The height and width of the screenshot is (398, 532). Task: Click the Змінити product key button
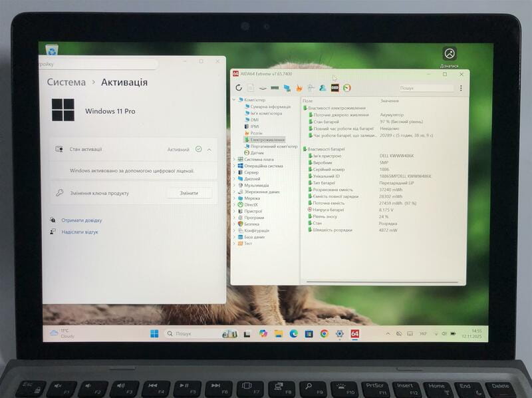point(188,193)
